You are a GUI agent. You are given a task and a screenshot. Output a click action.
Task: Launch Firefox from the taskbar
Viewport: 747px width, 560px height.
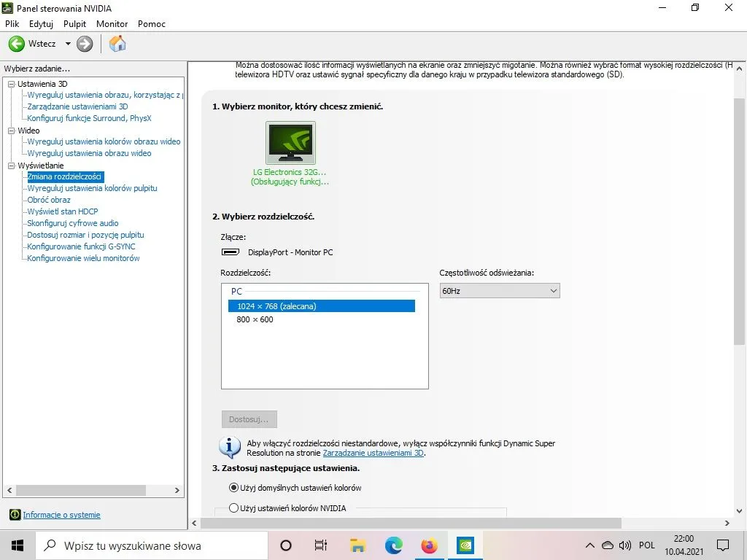tap(429, 545)
